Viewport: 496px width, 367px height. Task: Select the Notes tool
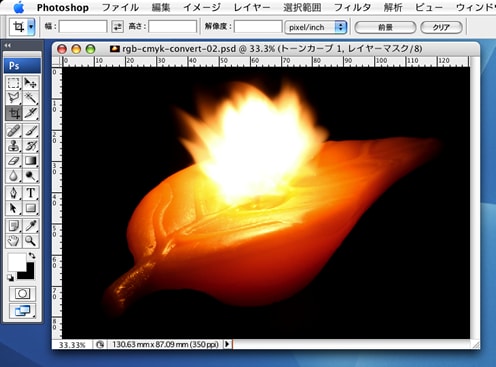(14, 226)
